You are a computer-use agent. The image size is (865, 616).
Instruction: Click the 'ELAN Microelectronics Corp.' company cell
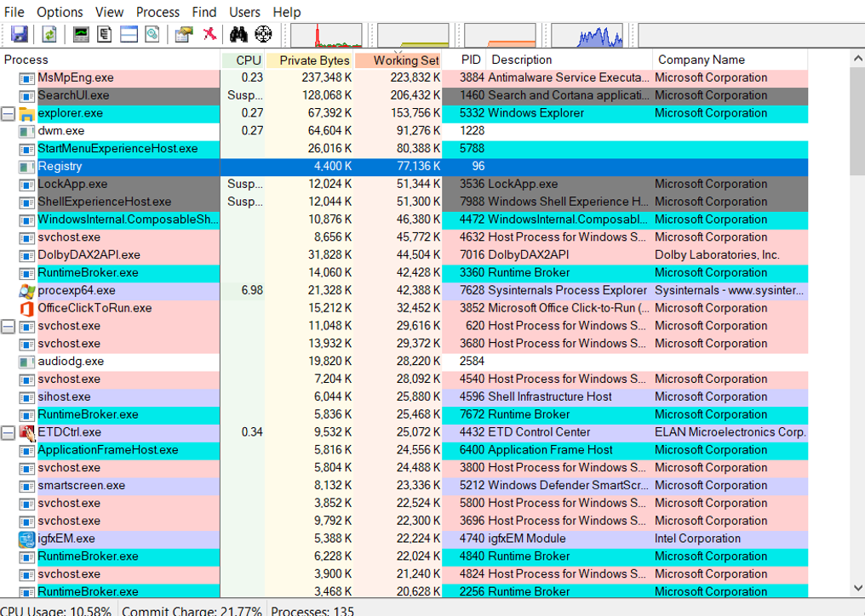click(730, 432)
